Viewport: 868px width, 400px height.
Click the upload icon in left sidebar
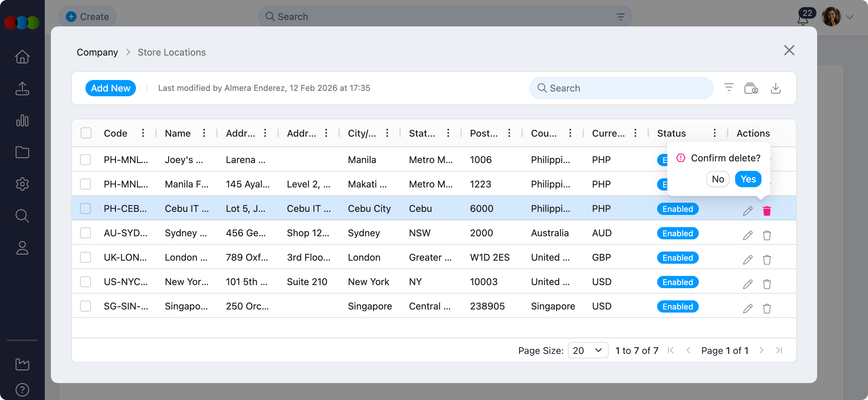click(x=22, y=88)
